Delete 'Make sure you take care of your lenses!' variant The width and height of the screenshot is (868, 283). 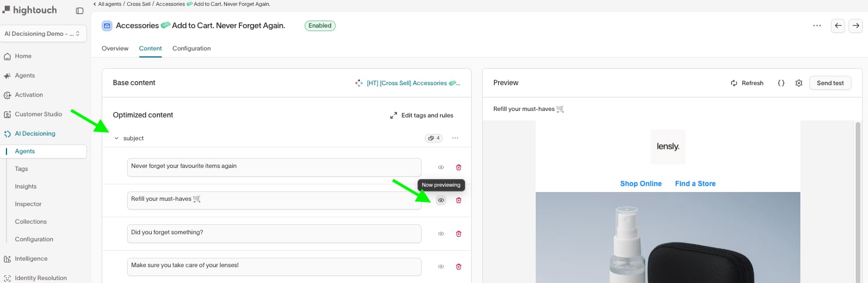click(x=459, y=267)
